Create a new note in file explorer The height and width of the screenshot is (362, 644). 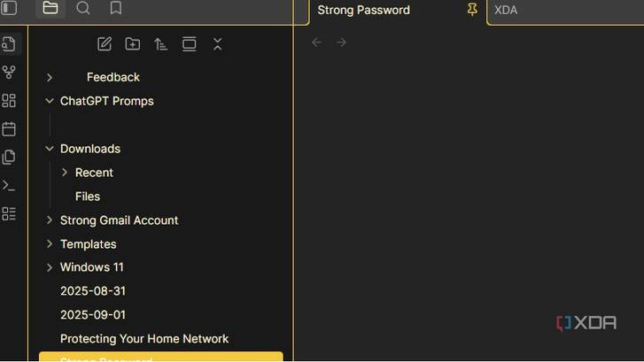105,44
